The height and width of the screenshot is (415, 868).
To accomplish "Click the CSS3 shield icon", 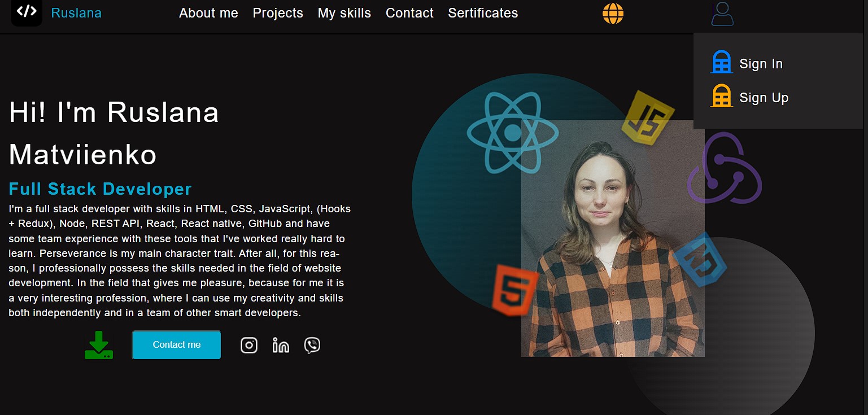I will tap(700, 260).
